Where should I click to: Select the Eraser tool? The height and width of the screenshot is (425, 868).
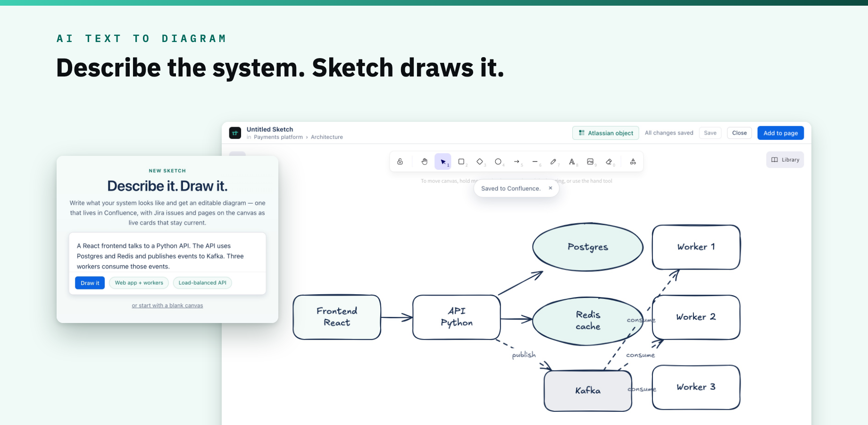click(609, 161)
